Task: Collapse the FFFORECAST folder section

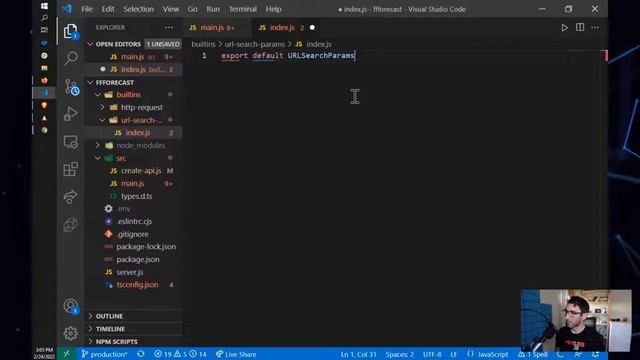Action: (90, 82)
